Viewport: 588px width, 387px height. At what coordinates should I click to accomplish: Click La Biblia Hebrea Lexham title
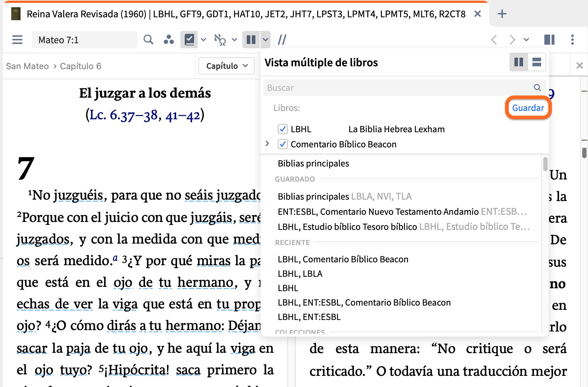pyautogui.click(x=396, y=129)
